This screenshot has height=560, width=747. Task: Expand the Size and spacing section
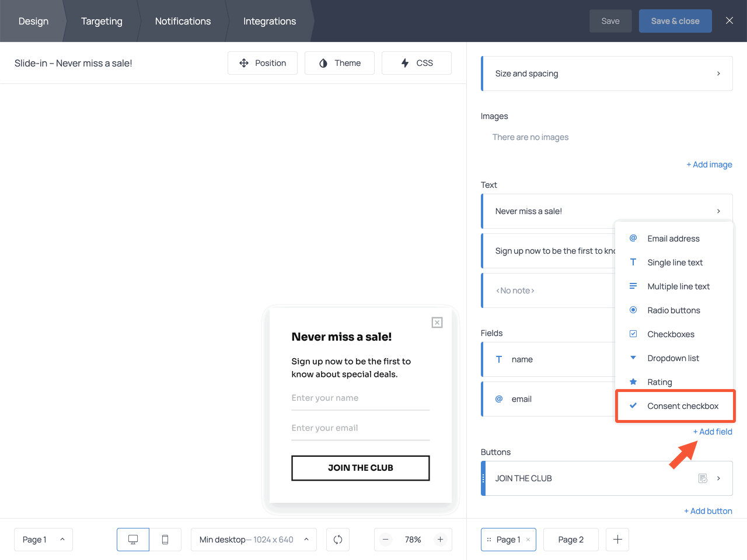606,73
